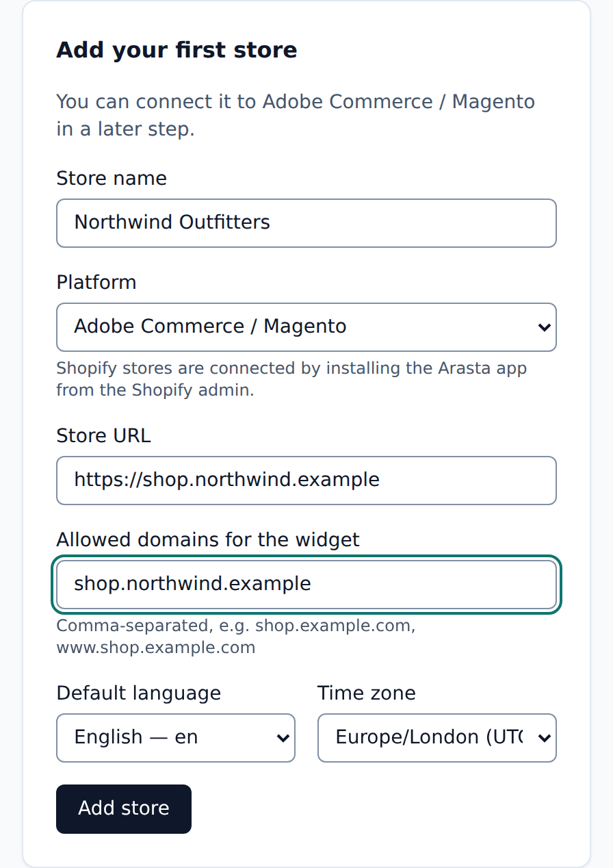Click the 'Default language' label
This screenshot has width=613, height=868.
click(x=139, y=693)
